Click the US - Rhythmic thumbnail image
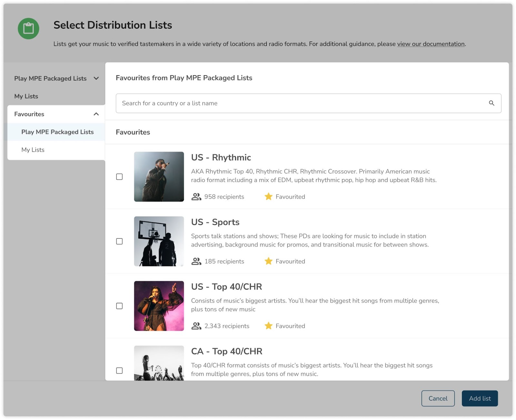Image resolution: width=516 pixels, height=420 pixels. [x=159, y=177]
